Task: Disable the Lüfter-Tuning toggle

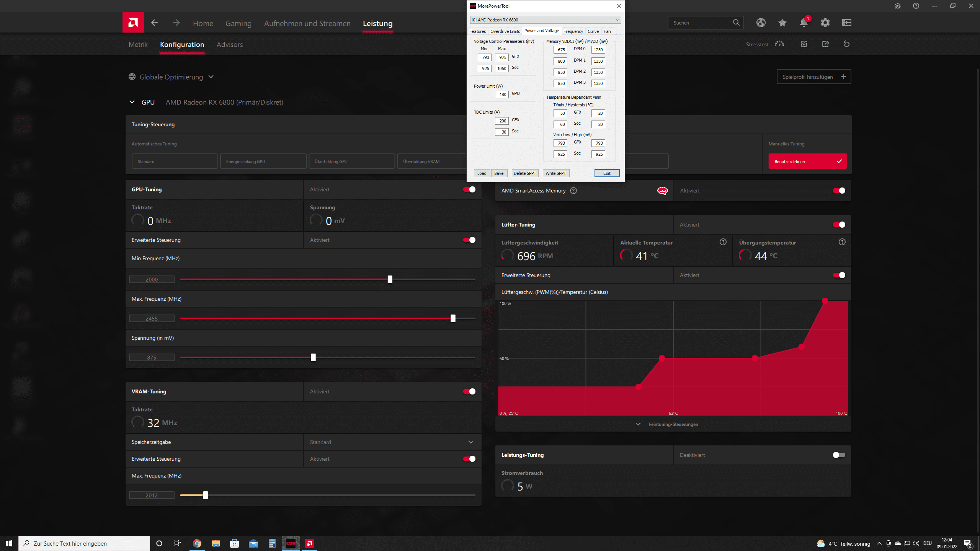Action: (839, 225)
